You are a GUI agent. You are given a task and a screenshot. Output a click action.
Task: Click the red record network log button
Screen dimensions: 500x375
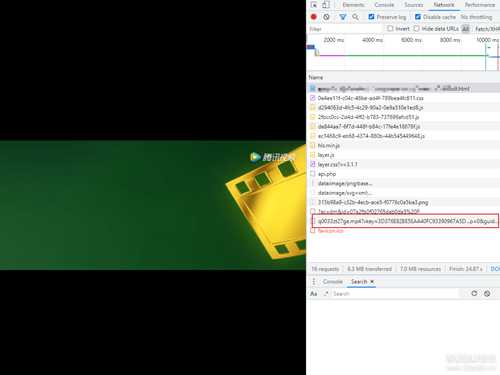[x=313, y=17]
